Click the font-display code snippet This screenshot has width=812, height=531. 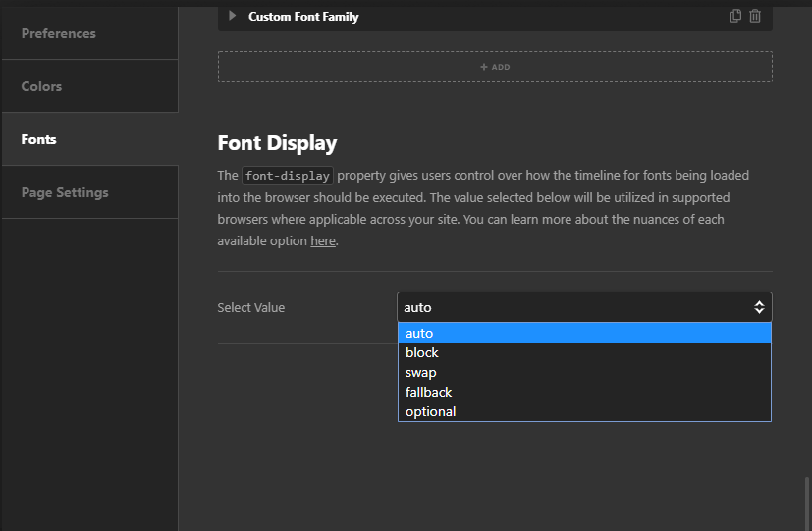(x=288, y=176)
